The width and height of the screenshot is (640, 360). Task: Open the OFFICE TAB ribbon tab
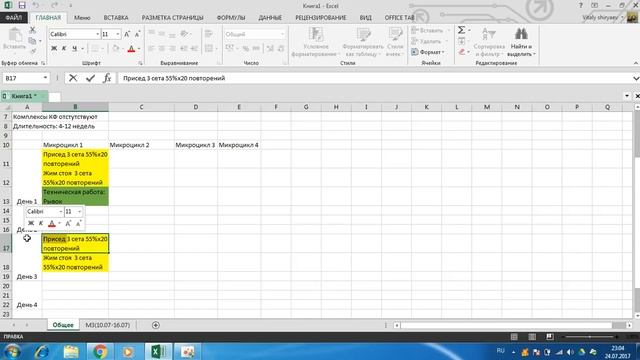[399, 18]
